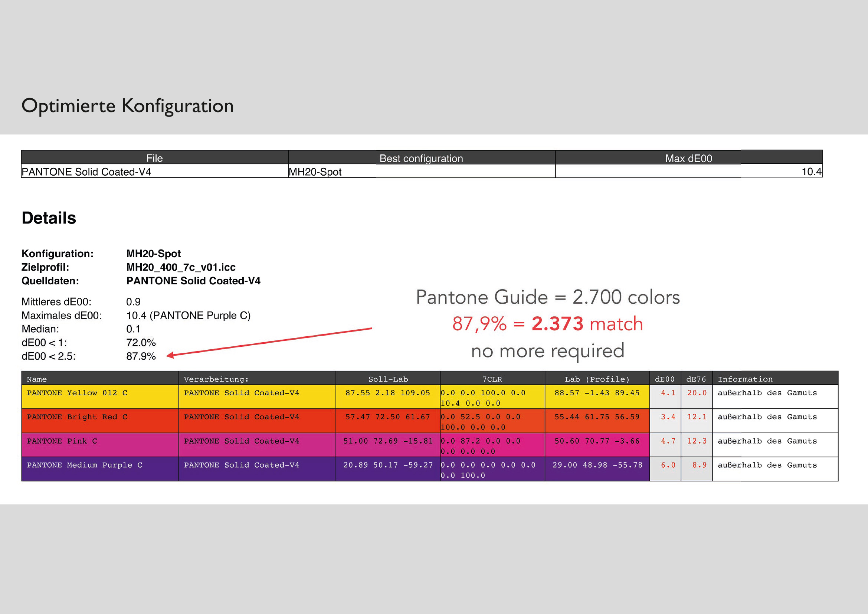This screenshot has width=868, height=614.
Task: Click the 'Optimierte Konfiguration' page heading
Action: (127, 106)
